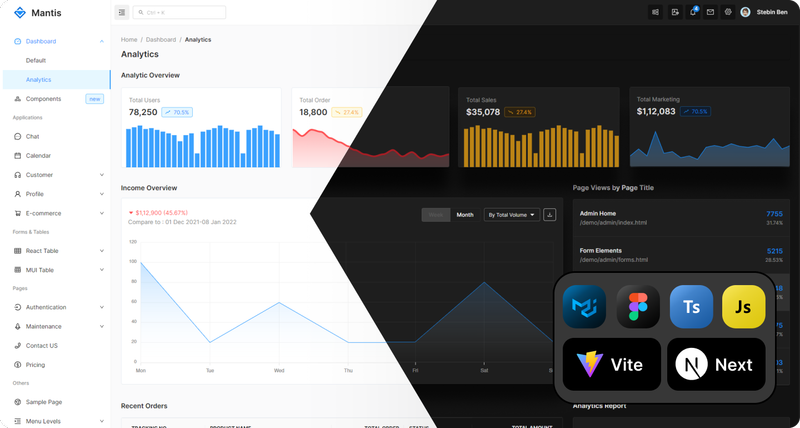The image size is (800, 428).
Task: Click the Total Users 70.5% badge
Action: [177, 112]
